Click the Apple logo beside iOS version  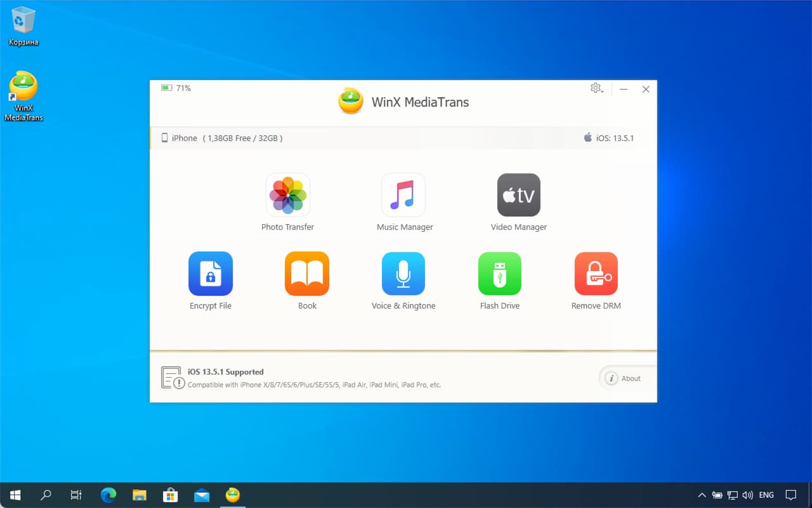588,137
